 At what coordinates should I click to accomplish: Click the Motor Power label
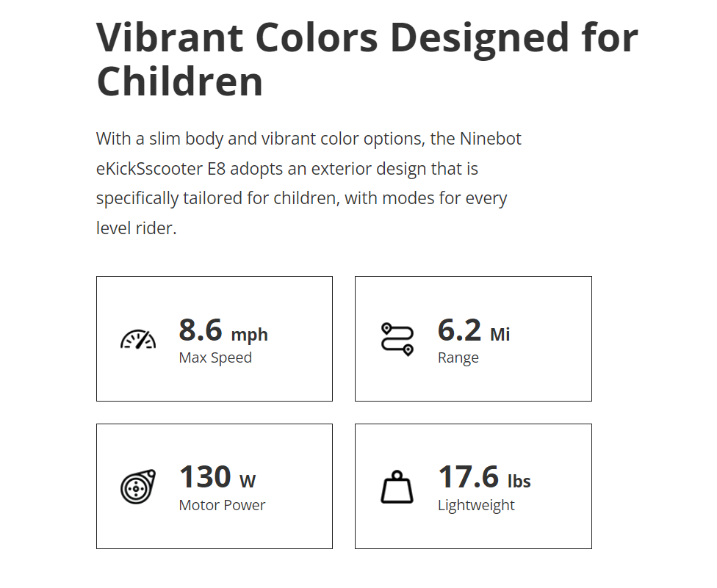[x=222, y=505]
